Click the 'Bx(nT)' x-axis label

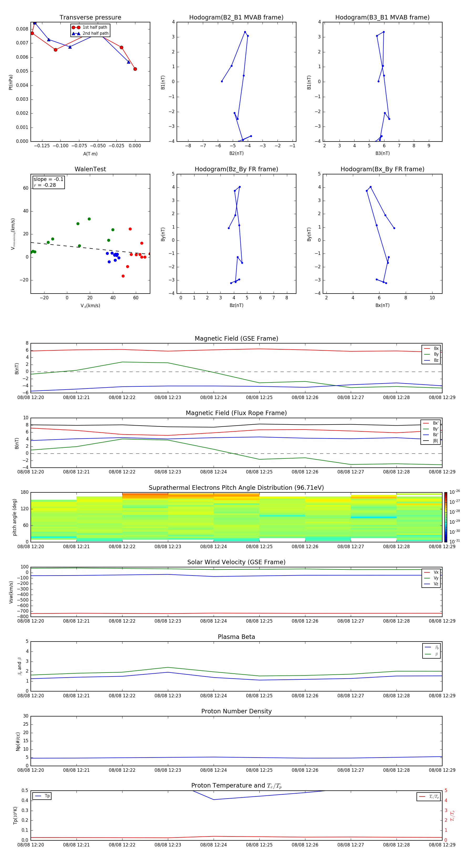click(382, 305)
